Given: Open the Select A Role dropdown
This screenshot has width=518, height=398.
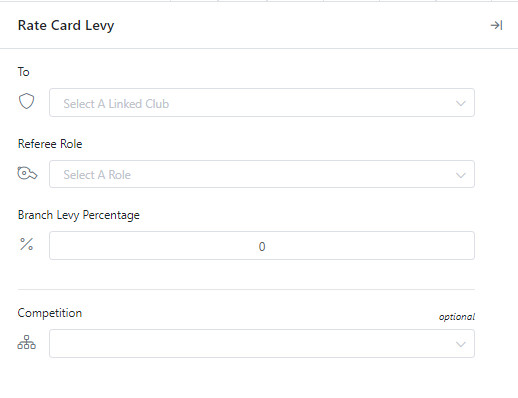Looking at the screenshot, I should click(262, 174).
